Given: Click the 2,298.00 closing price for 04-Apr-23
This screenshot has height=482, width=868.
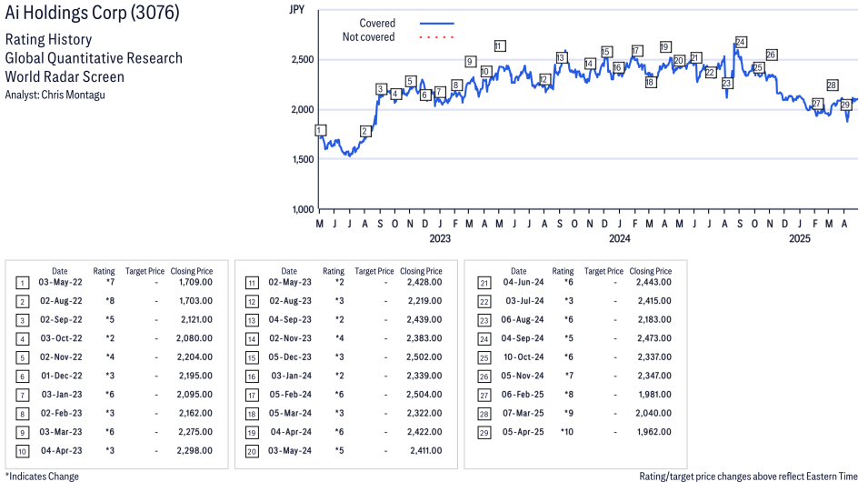Looking at the screenshot, I should (195, 450).
